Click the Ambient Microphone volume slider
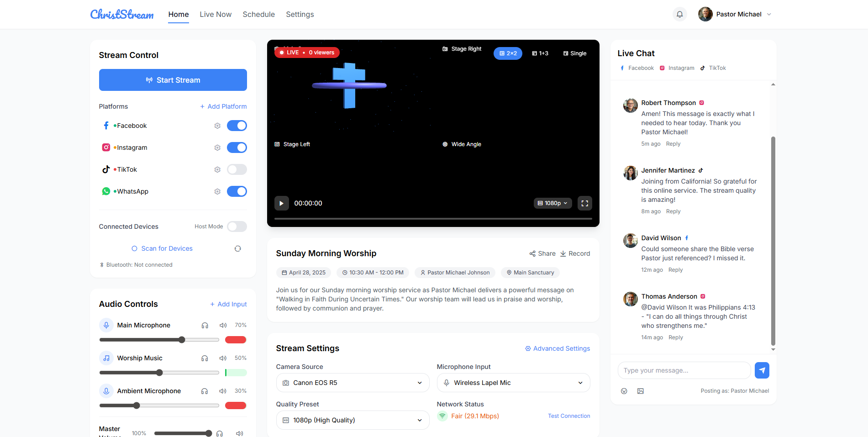This screenshot has width=868, height=437. pyautogui.click(x=159, y=405)
